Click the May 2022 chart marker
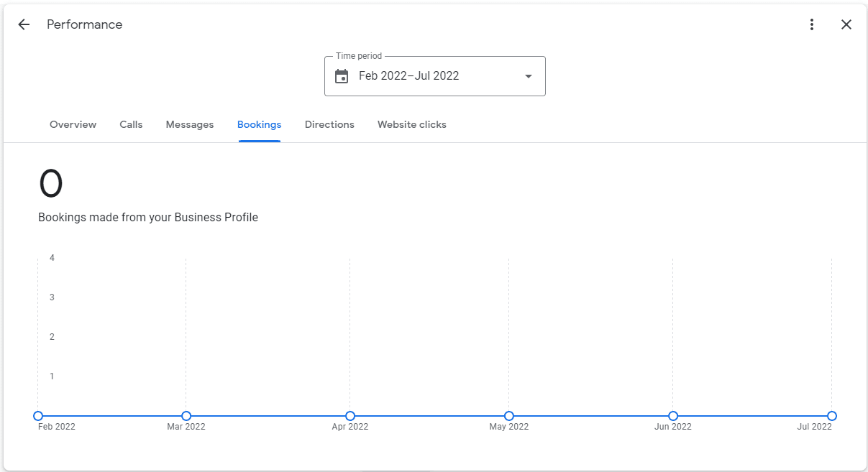868x472 pixels. click(509, 416)
